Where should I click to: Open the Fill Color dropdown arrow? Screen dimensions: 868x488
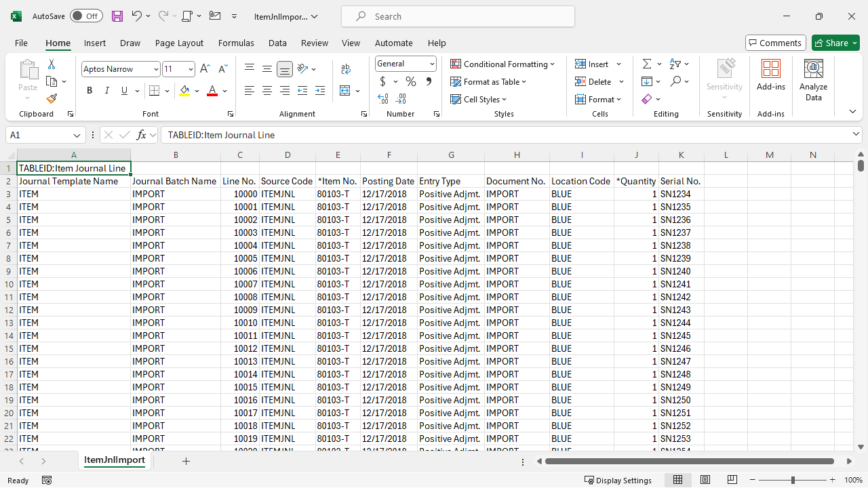pos(196,90)
